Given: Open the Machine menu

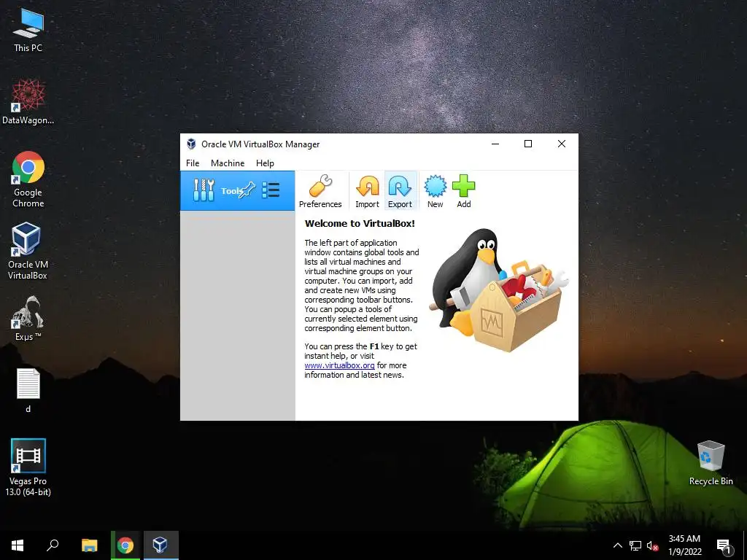Looking at the screenshot, I should coord(228,163).
